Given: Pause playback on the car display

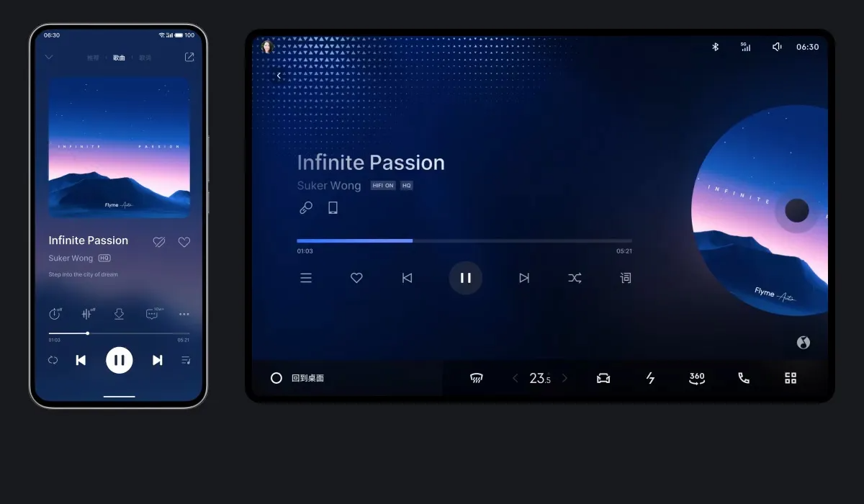Looking at the screenshot, I should click(x=465, y=278).
